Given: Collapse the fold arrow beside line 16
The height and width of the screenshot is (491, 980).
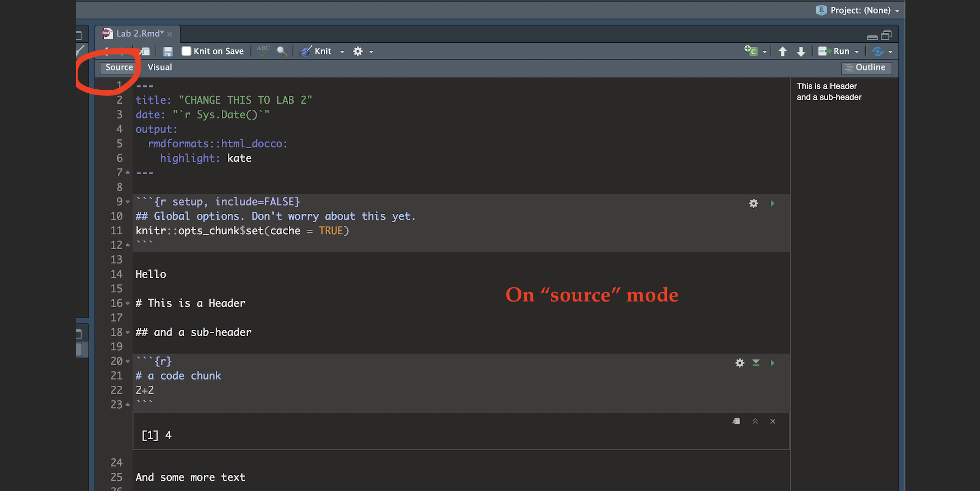Looking at the screenshot, I should pyautogui.click(x=128, y=303).
